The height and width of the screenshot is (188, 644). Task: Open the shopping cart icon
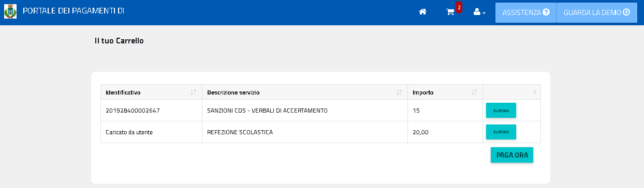coord(450,12)
